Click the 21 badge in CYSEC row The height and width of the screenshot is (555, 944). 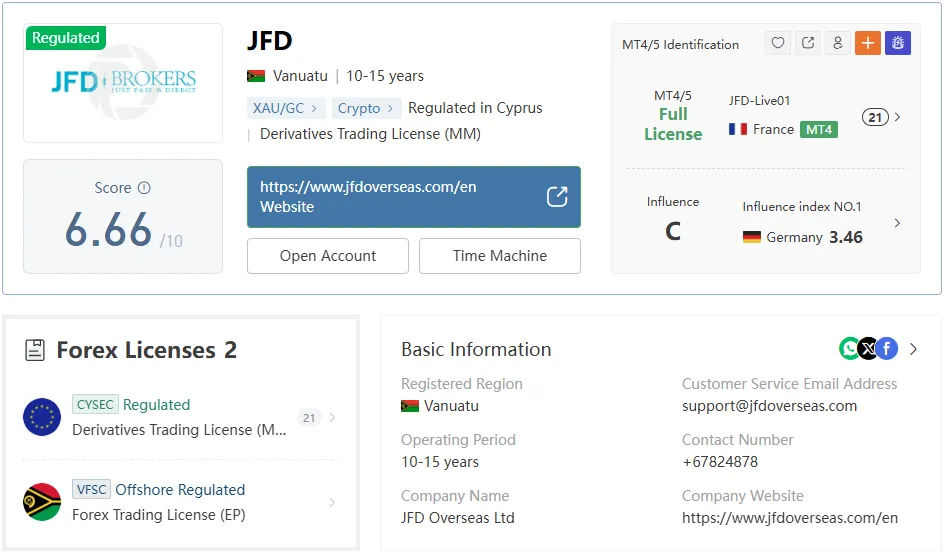pos(309,418)
